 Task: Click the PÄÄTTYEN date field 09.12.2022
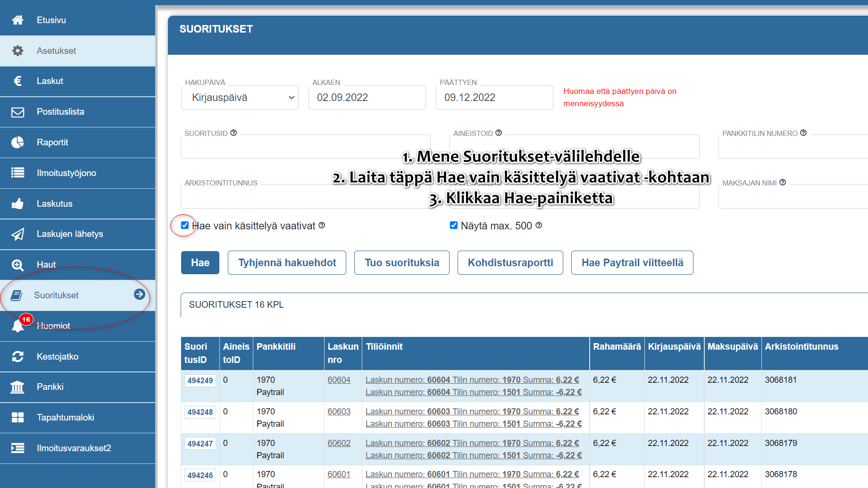point(494,97)
